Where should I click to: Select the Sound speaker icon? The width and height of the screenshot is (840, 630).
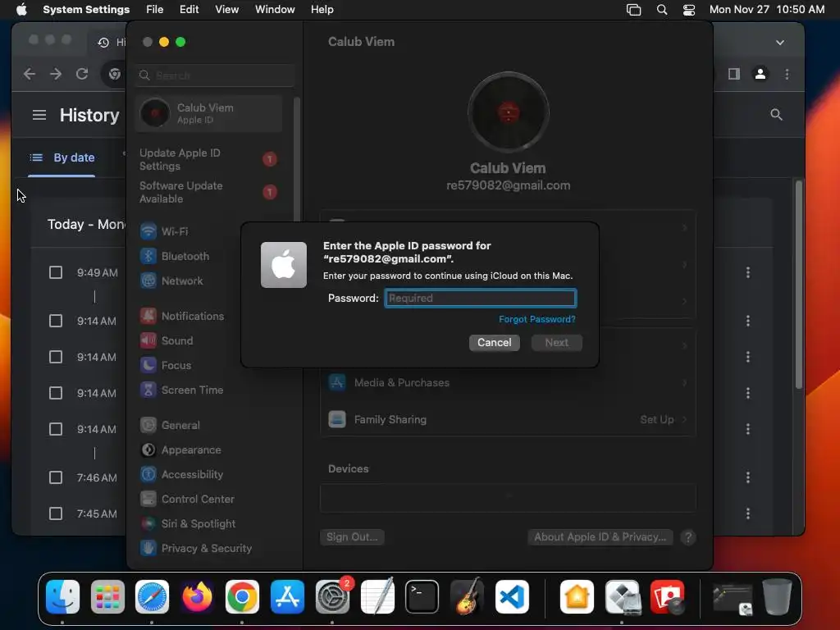tap(148, 340)
